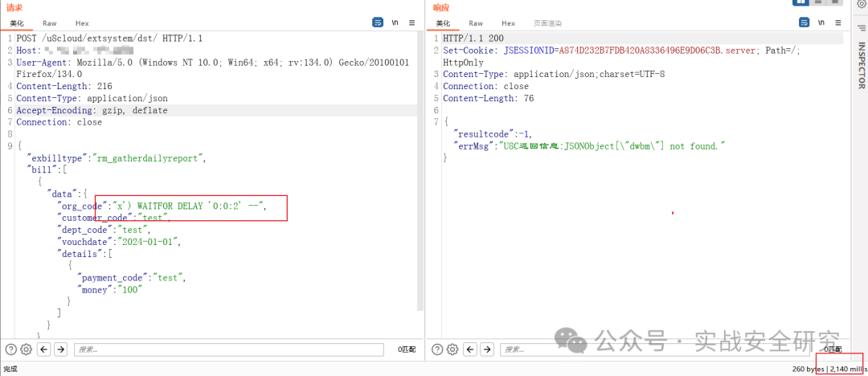
Task: Open help icon below response editor
Action: (436, 349)
